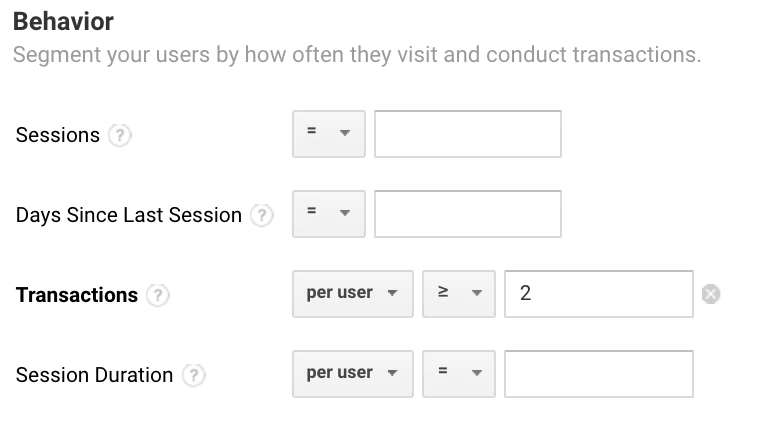Click the bold Transactions label
This screenshot has height=432, width=776.
77,295
